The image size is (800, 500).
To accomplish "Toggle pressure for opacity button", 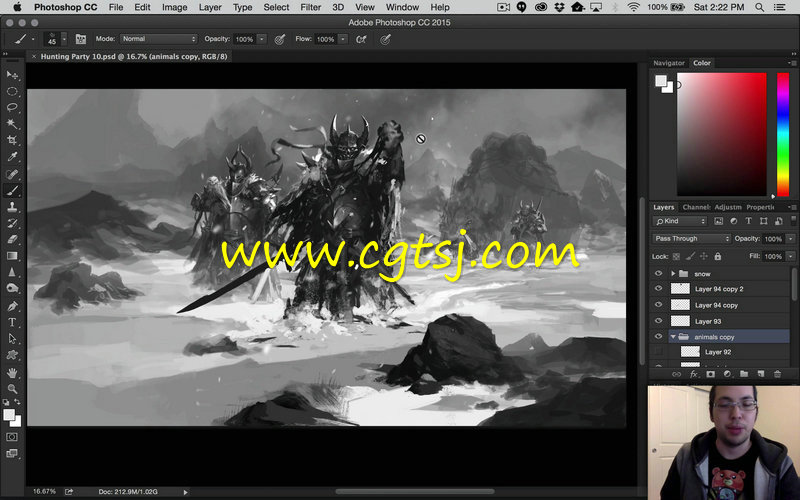I will point(279,39).
